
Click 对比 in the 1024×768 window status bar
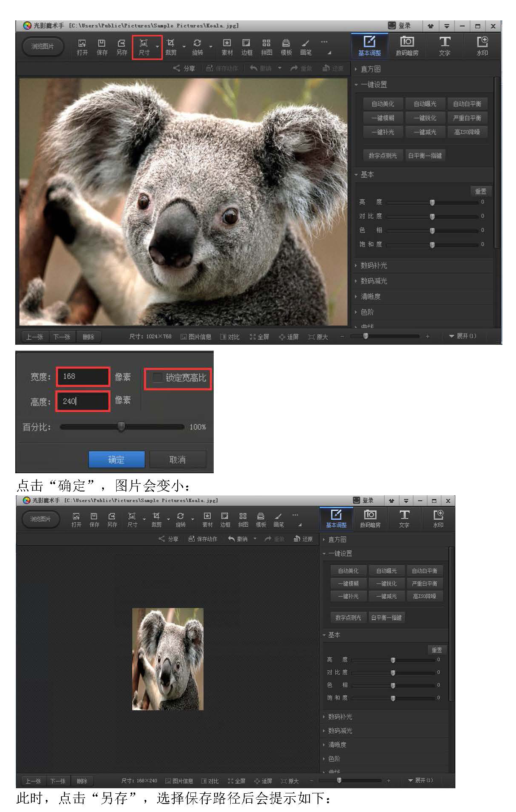pos(230,337)
